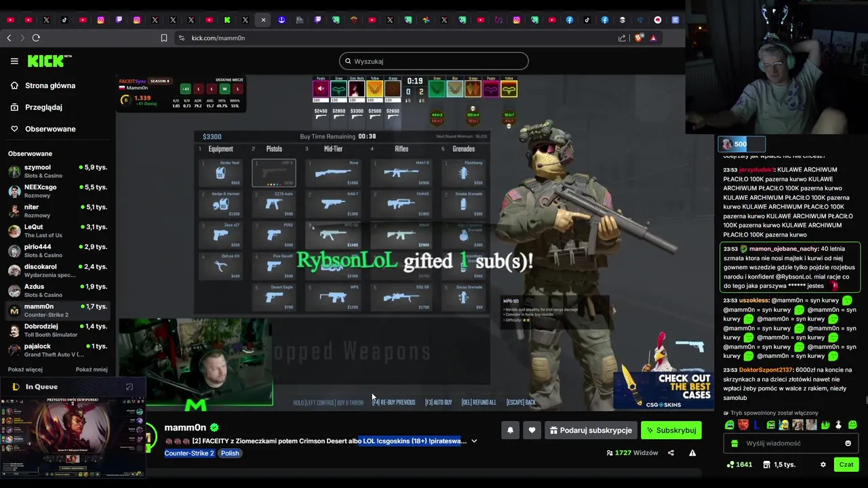Click the share stream icon
This screenshot has width=868, height=488.
coord(671,453)
